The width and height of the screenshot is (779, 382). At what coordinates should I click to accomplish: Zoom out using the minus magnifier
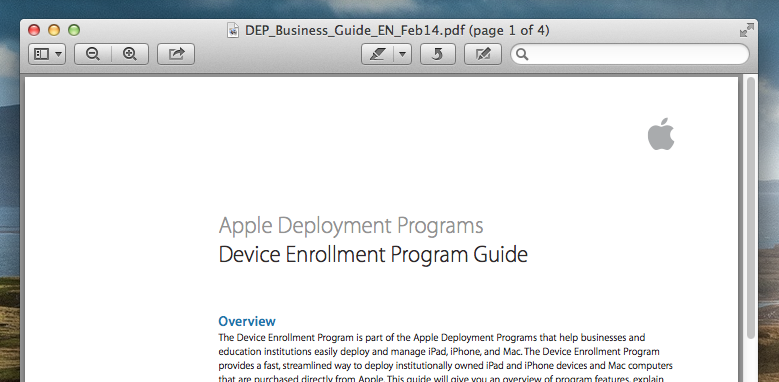tap(93, 54)
